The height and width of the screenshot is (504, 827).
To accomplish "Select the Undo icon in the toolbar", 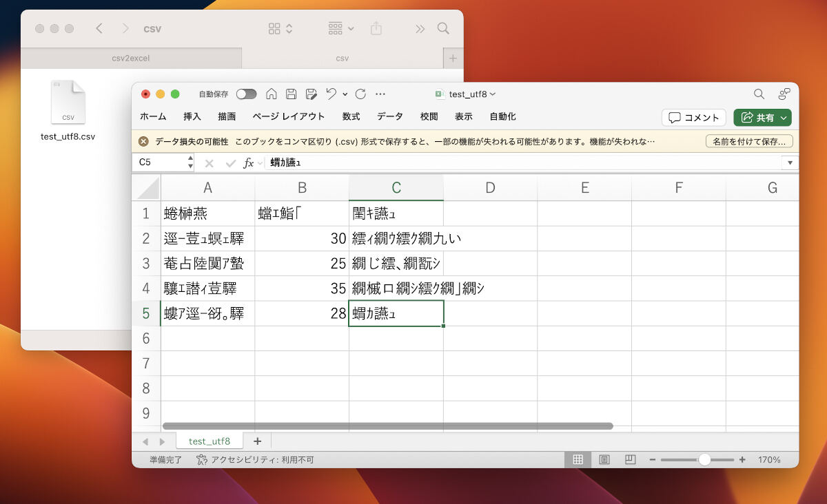I will point(331,94).
